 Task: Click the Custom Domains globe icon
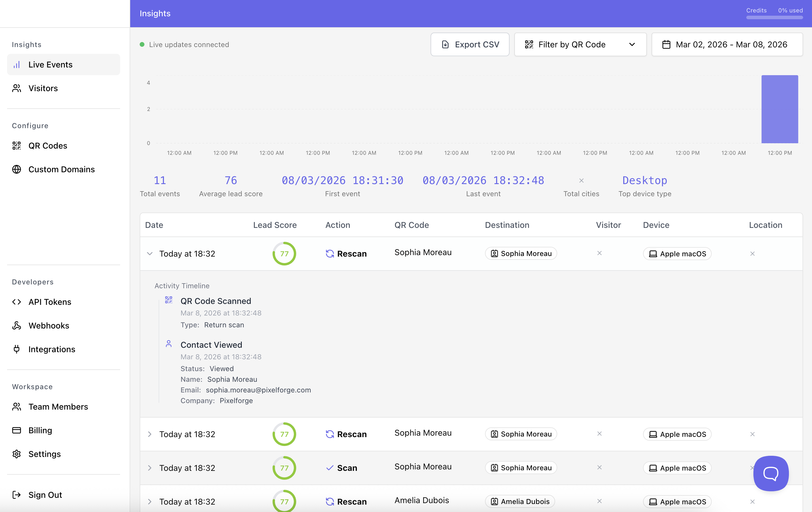pyautogui.click(x=17, y=169)
